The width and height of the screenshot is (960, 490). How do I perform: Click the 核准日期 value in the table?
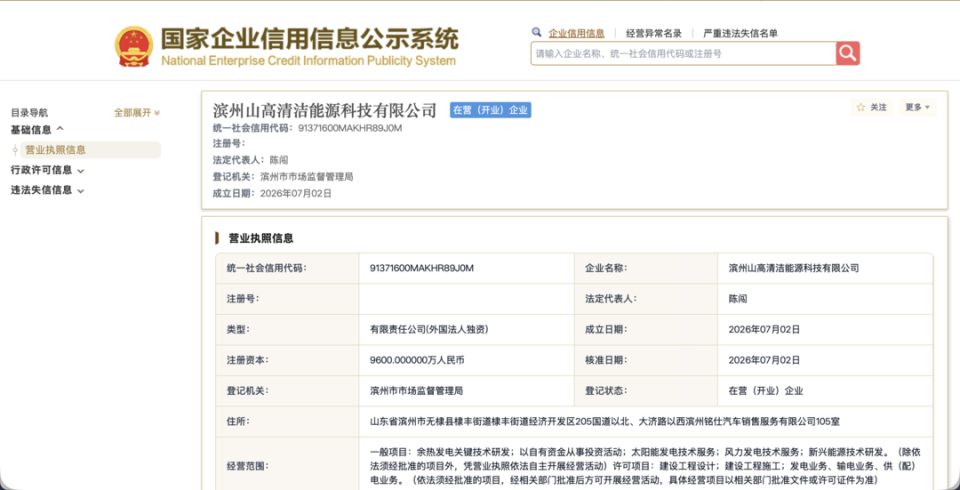[764, 360]
